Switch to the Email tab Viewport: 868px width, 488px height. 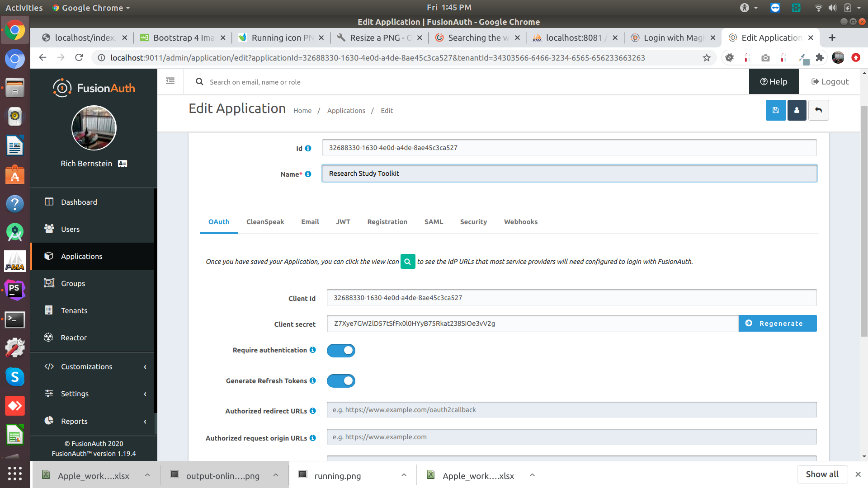[x=310, y=222]
